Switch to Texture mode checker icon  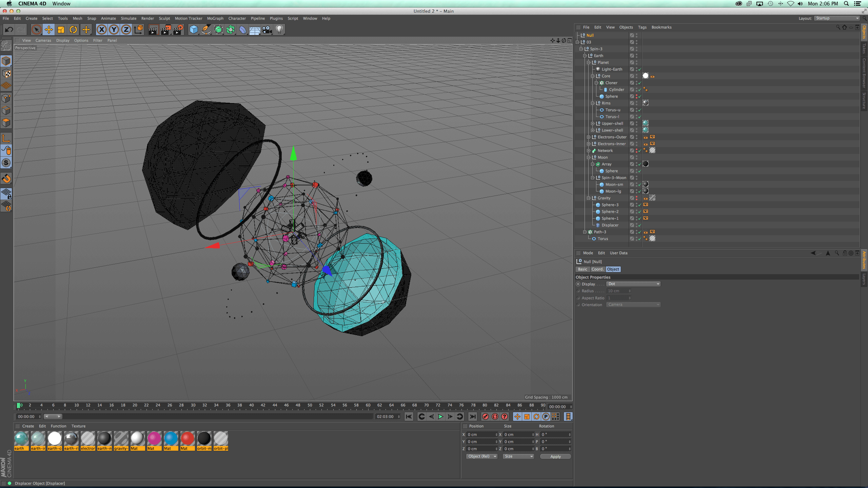click(x=6, y=74)
